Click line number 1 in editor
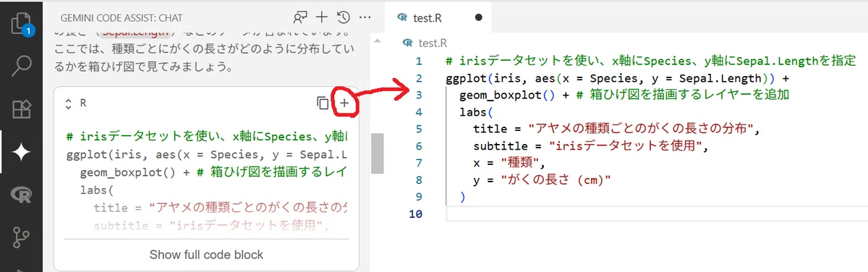Screen dimensions: 868x272 419,61
